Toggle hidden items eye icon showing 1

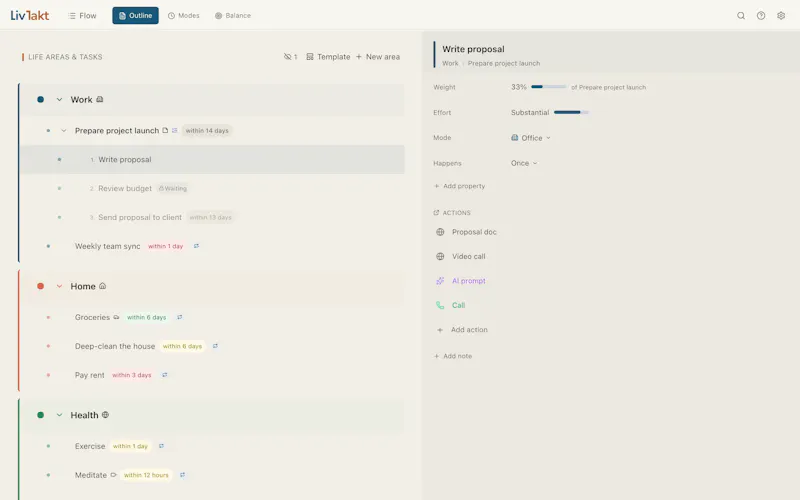290,57
